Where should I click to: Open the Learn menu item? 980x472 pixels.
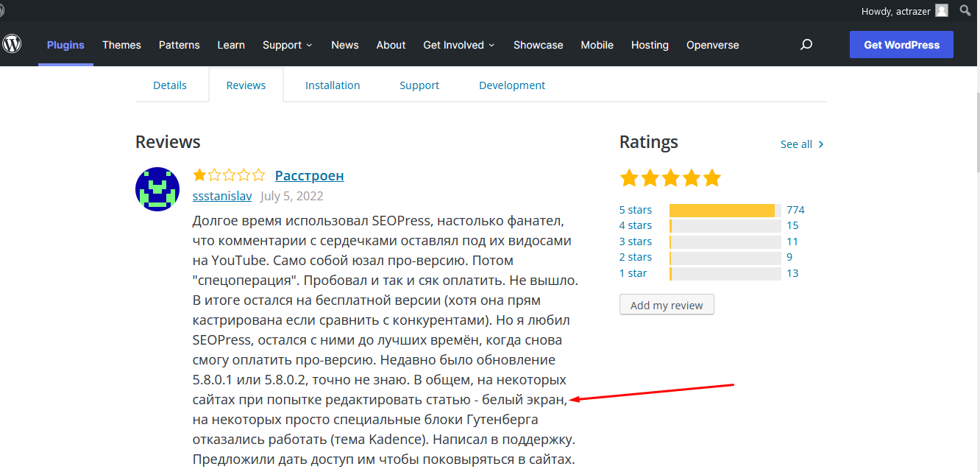(x=231, y=45)
